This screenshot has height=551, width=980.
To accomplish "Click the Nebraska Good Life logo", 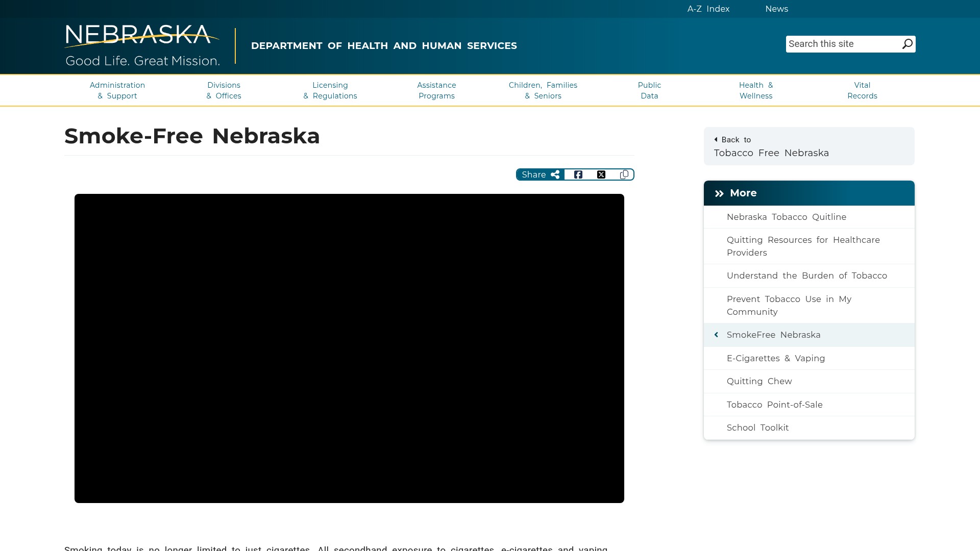I will pyautogui.click(x=142, y=45).
